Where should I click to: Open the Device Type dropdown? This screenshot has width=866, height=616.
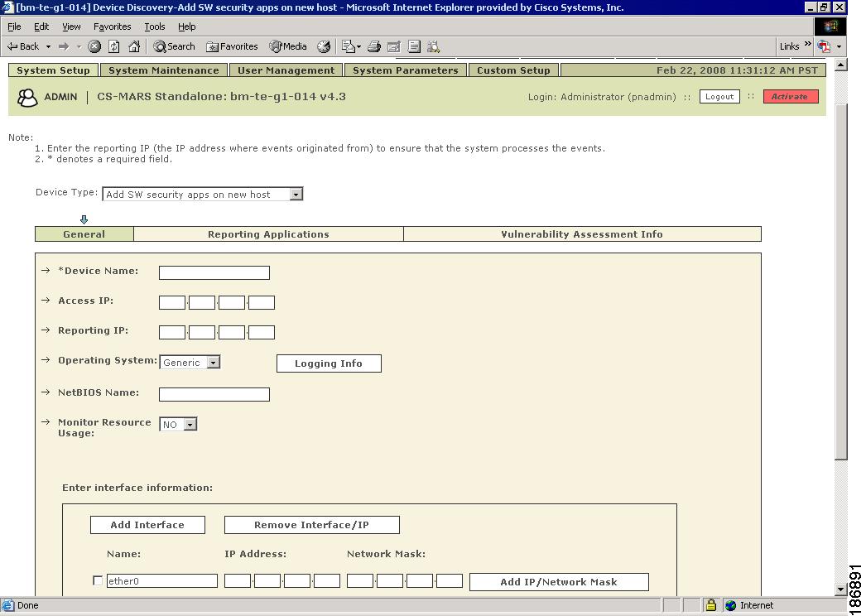coord(295,193)
